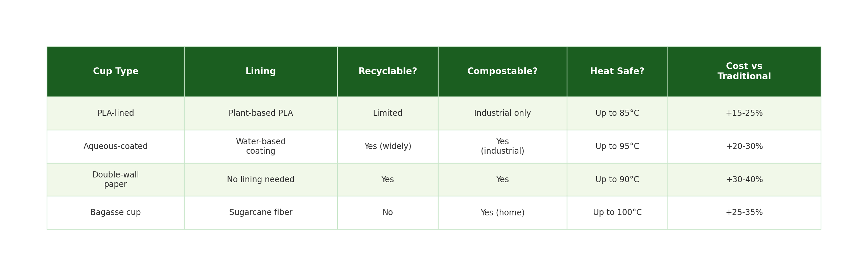Click the Water-based coating cell
This screenshot has width=868, height=276.
[x=261, y=146]
